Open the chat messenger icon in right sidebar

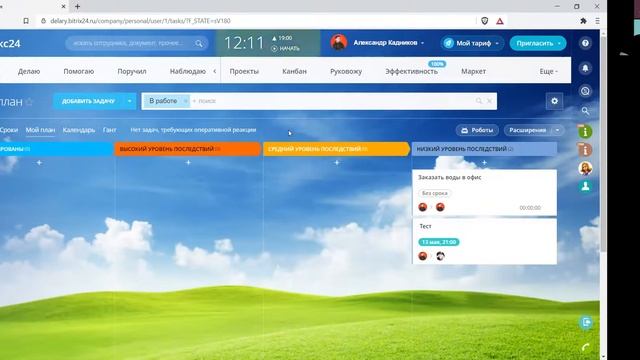tap(585, 91)
